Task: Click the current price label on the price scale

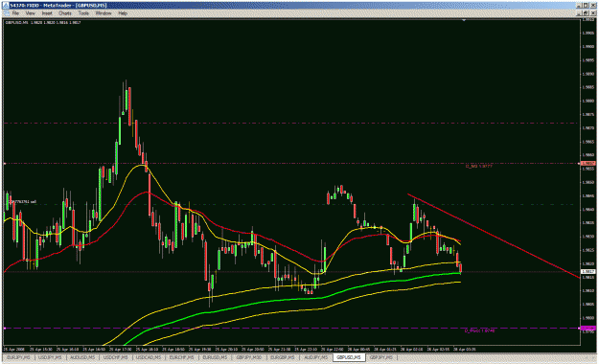Action: point(587,272)
